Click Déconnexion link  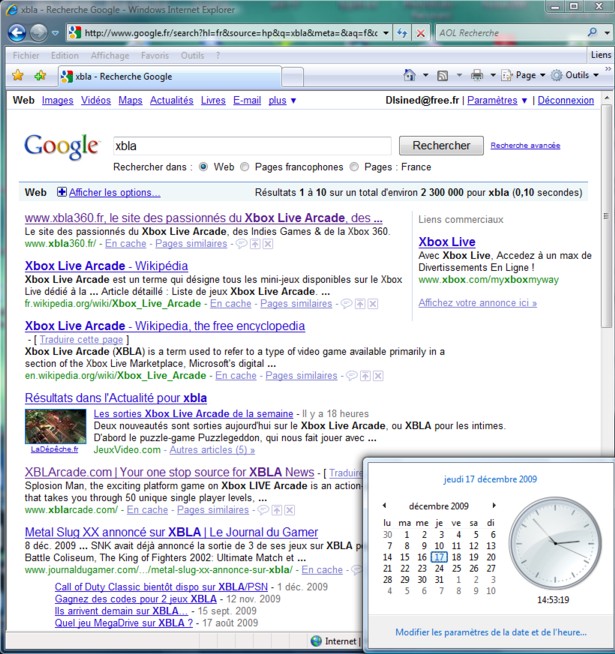565,101
